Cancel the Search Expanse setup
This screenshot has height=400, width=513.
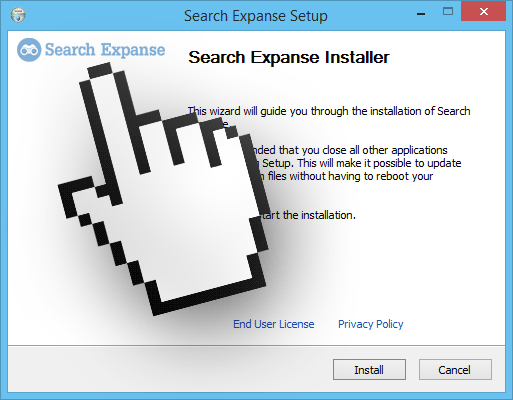click(x=455, y=369)
